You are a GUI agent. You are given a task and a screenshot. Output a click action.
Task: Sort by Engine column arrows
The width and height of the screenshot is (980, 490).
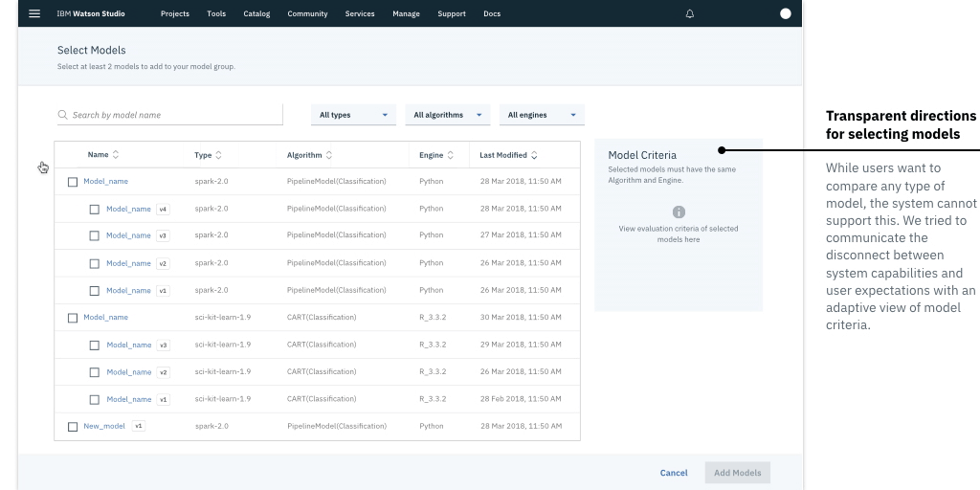[450, 155]
